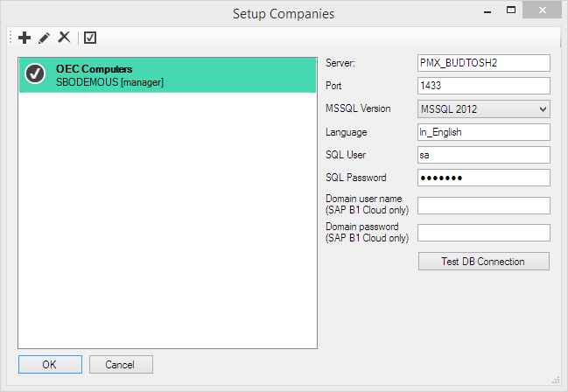The image size is (568, 392).
Task: Click the Domain password input box
Action: pos(483,233)
